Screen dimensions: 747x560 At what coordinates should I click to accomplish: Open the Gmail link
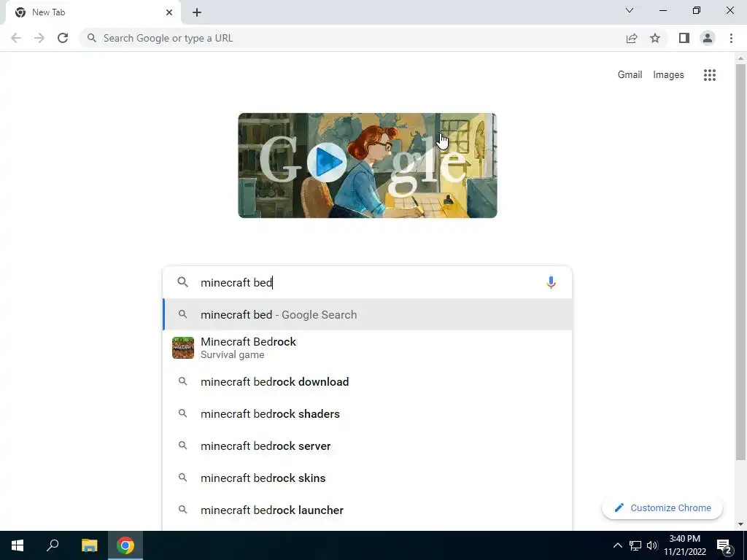(x=630, y=75)
